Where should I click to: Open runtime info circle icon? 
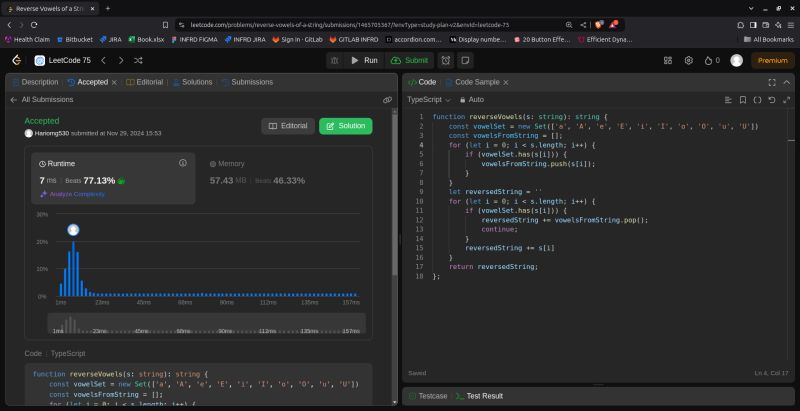[x=183, y=163]
